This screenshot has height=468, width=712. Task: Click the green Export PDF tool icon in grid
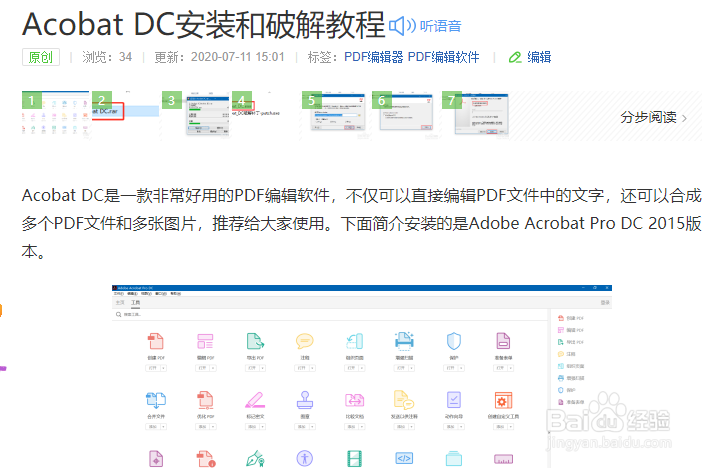pyautogui.click(x=255, y=341)
